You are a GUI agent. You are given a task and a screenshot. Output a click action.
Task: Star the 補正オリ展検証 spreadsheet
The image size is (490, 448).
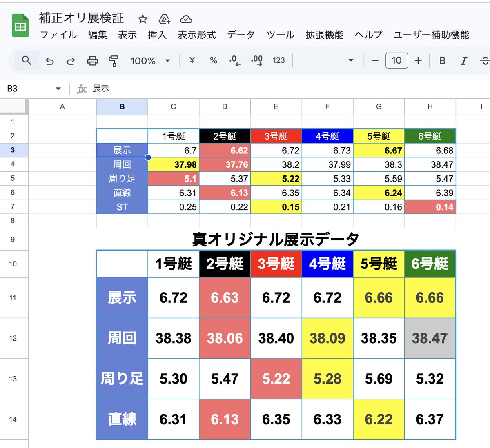coord(142,19)
